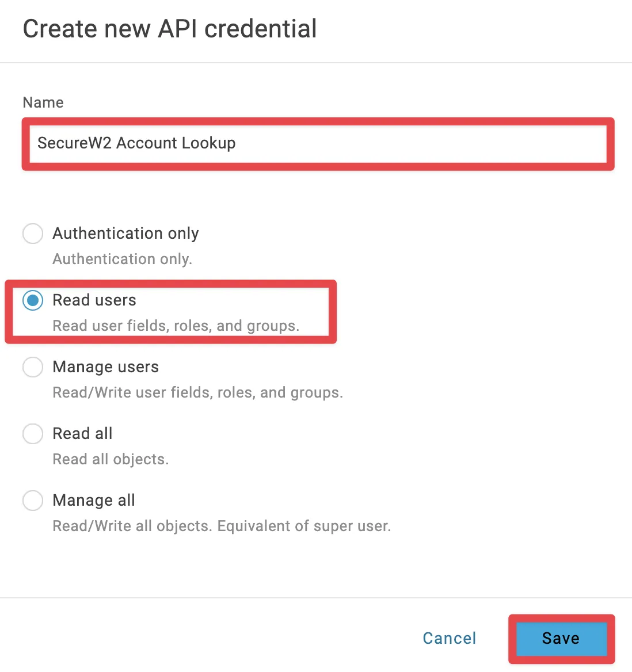Image resolution: width=632 pixels, height=672 pixels.
Task: Click the Cancel link
Action: click(449, 638)
